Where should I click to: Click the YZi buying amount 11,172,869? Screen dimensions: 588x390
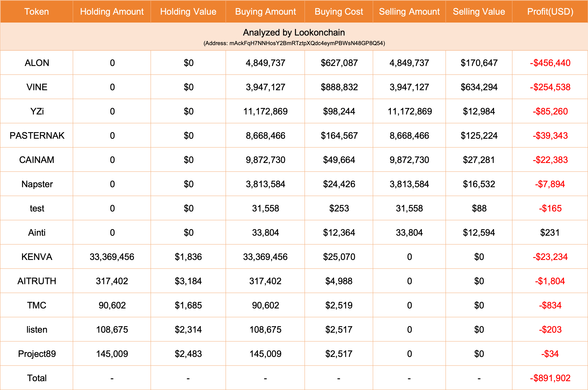265,111
